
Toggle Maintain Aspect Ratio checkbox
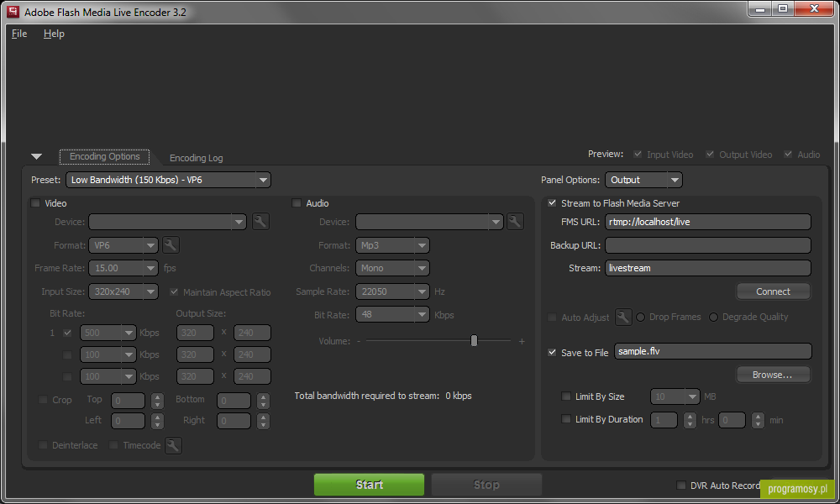[x=174, y=292]
